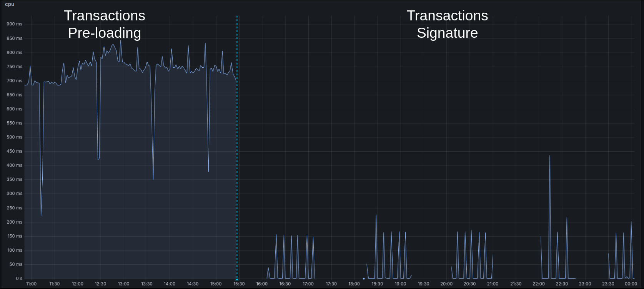Click the 20:30 time axis label
Image resolution: width=644 pixels, height=289 pixels.
[x=469, y=284]
